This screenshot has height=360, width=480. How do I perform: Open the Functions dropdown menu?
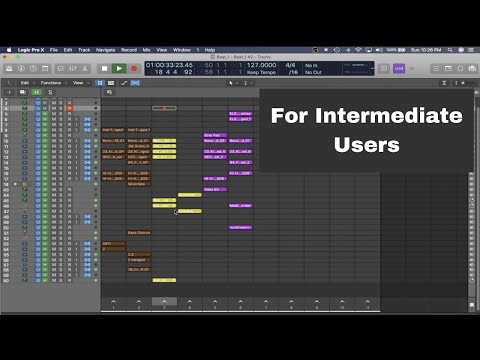(x=51, y=83)
